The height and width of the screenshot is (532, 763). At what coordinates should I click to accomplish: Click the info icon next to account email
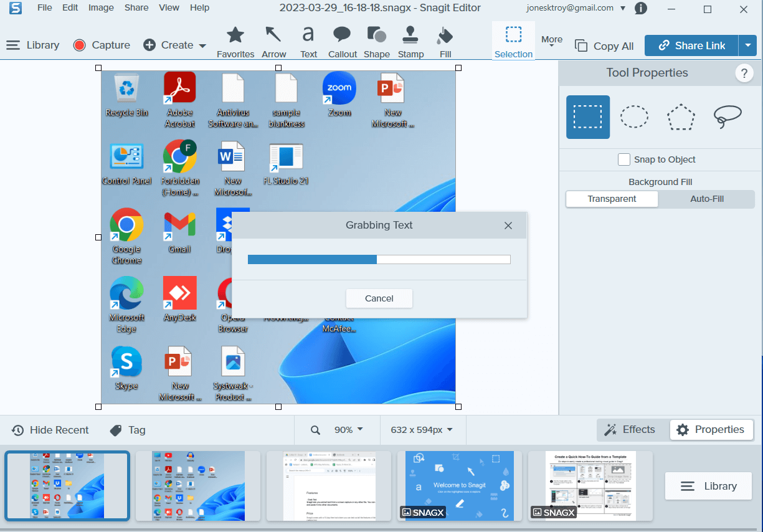point(640,8)
